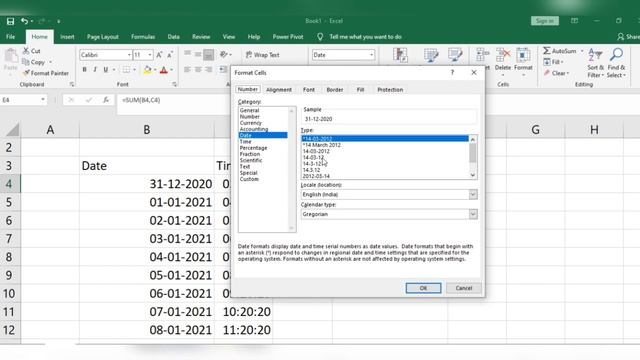Click the Tell me lightbulb icon
This screenshot has width=640, height=360.
pos(320,37)
